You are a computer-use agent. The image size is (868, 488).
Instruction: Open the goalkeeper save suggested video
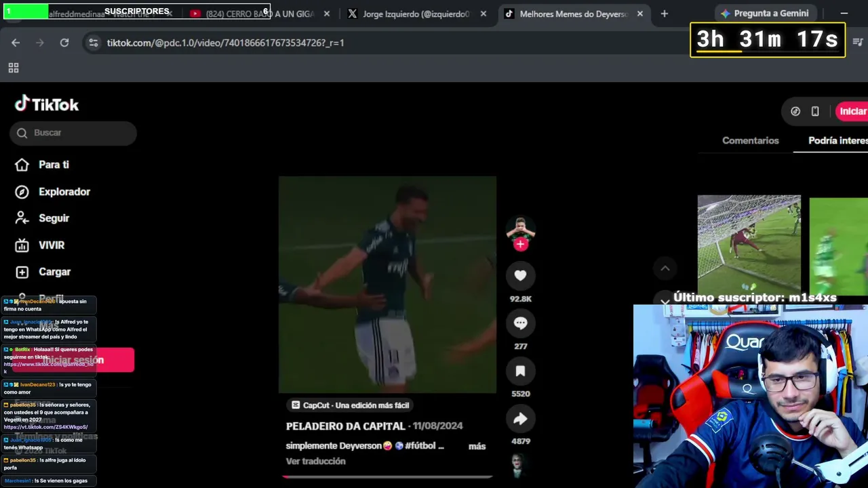[749, 245]
